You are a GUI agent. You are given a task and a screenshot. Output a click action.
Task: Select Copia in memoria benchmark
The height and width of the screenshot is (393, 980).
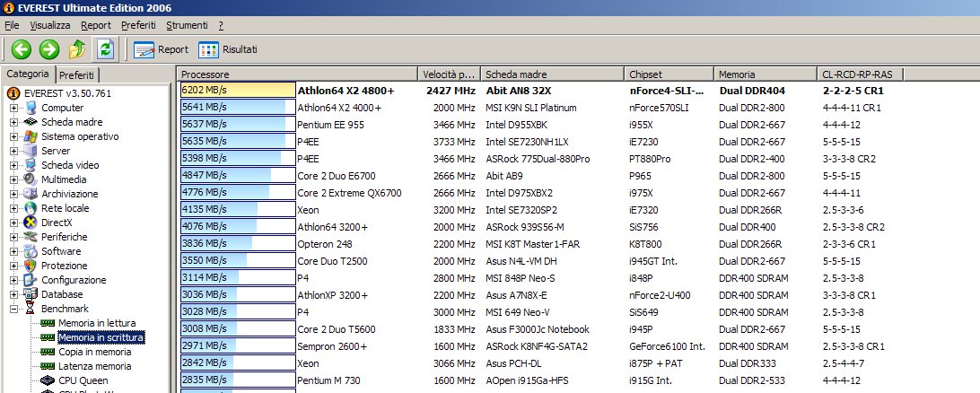click(x=94, y=352)
